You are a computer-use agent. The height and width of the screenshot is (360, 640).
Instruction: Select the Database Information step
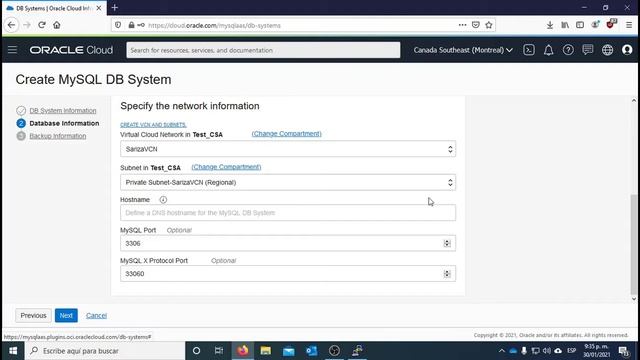coord(64,123)
